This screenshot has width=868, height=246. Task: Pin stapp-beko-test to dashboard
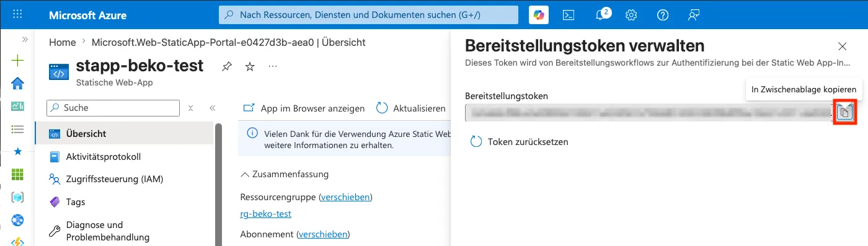[227, 66]
